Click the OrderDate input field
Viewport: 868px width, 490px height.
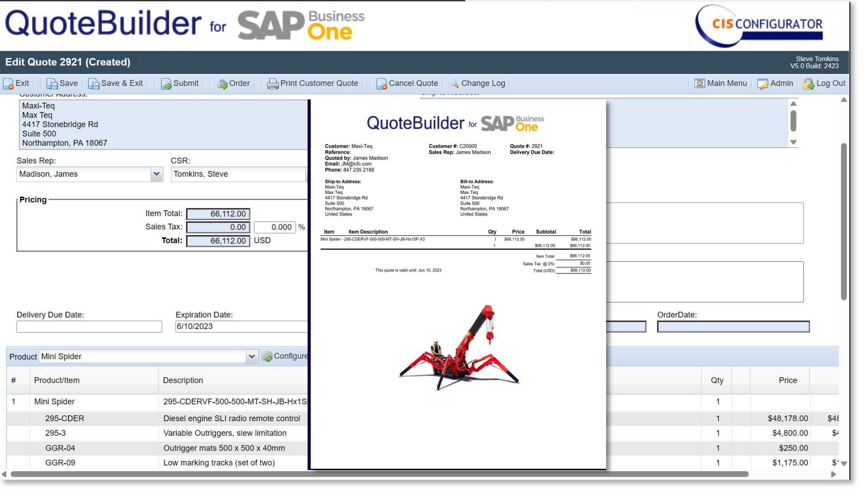click(x=733, y=326)
